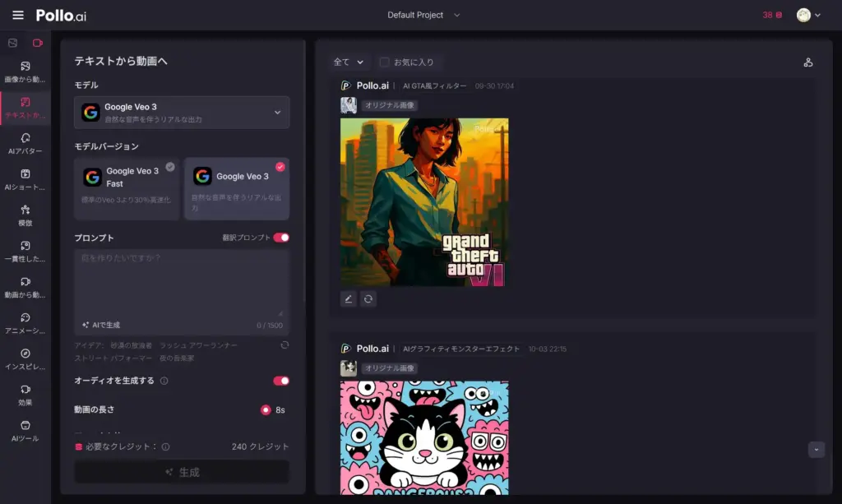Switch to the video mode icon in sidebar
Viewport: 842px width, 504px height.
click(x=38, y=43)
